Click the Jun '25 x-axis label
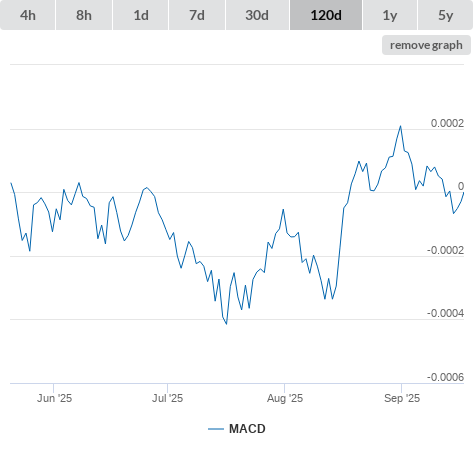 click(54, 398)
